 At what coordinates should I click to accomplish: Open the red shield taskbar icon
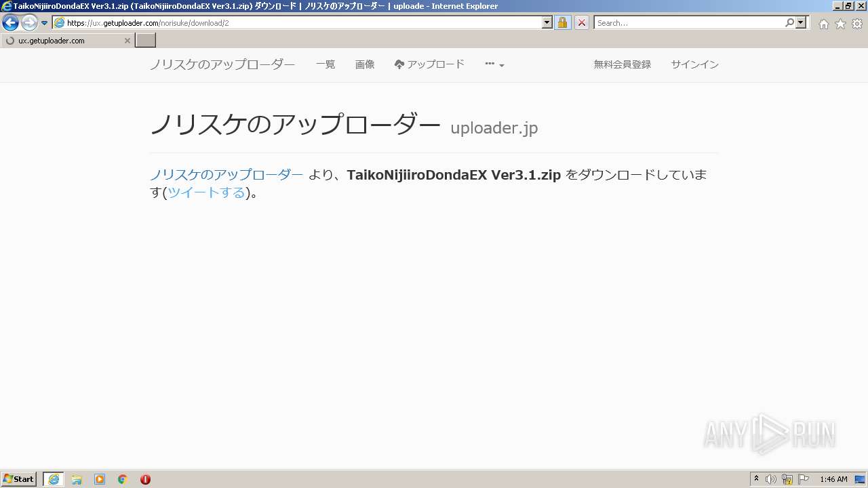(x=145, y=479)
